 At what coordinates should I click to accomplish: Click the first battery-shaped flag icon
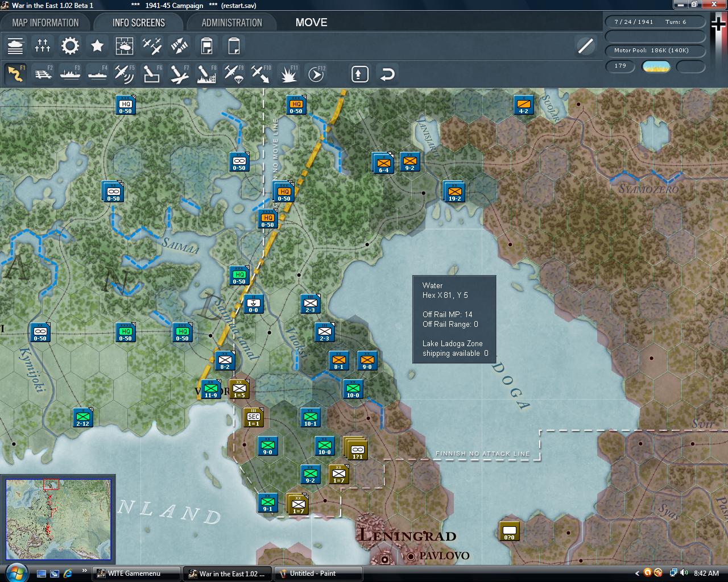(206, 46)
